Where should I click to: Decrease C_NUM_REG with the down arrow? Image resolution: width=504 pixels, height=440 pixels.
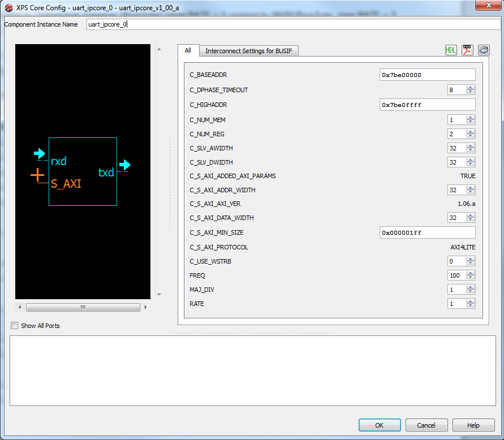(x=471, y=136)
